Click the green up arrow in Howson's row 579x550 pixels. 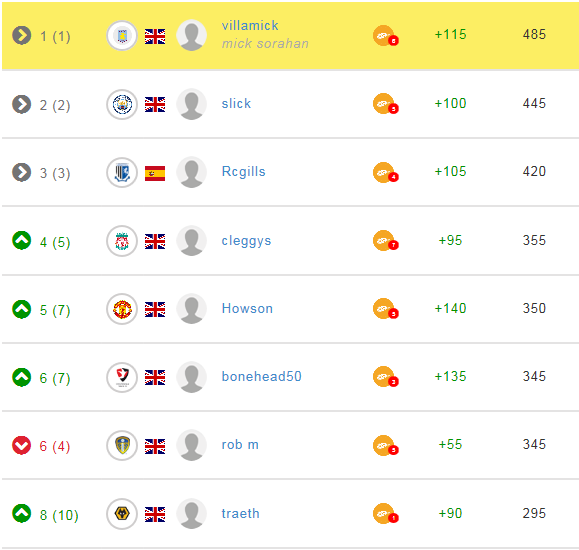[21, 309]
